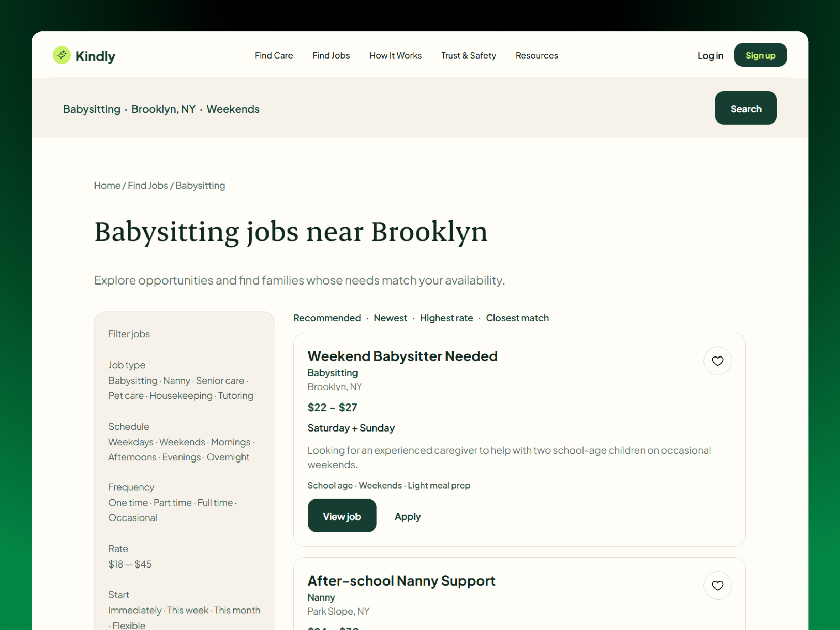Click Park Slope, NY location text

pos(338,611)
